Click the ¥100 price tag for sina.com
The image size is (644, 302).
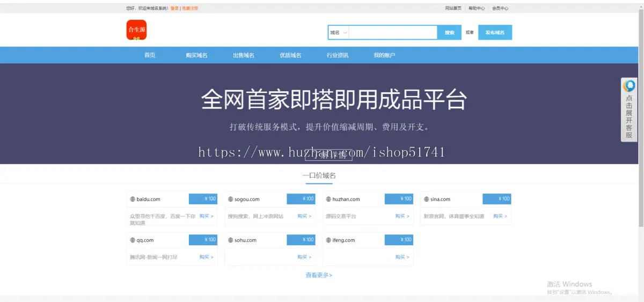pos(497,199)
